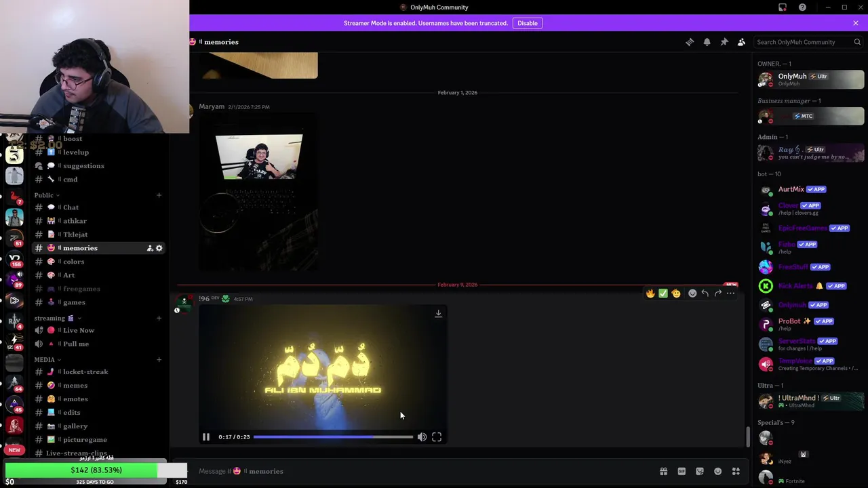This screenshot has width=868, height=488.
Task: Open the picturegame channel
Action: pos(98,440)
